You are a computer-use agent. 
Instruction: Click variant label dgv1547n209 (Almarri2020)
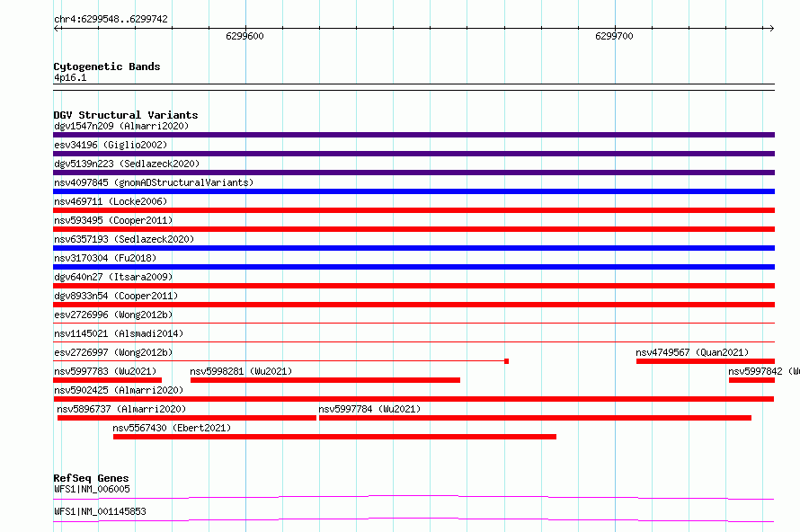121,126
